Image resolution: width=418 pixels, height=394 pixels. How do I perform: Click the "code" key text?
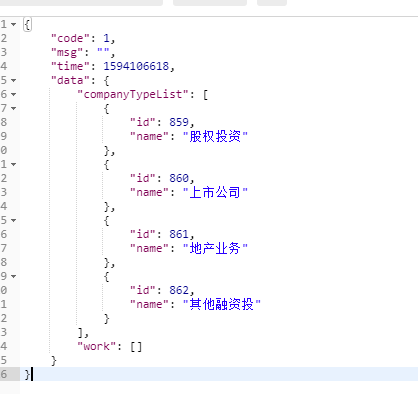(70, 38)
